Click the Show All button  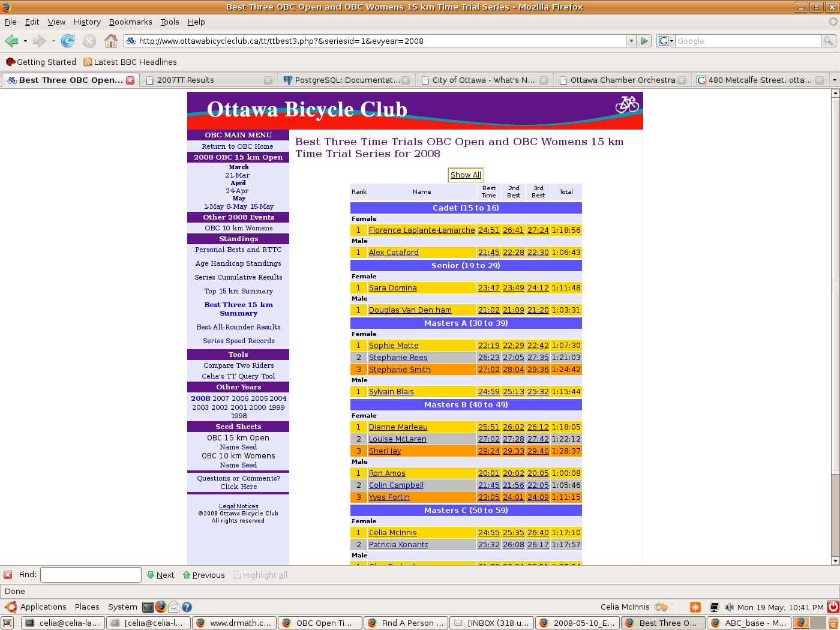point(466,175)
